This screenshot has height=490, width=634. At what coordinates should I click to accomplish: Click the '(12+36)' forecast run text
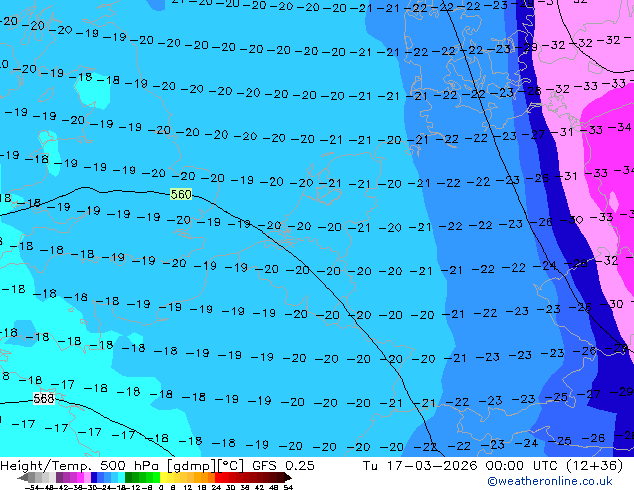point(594,466)
